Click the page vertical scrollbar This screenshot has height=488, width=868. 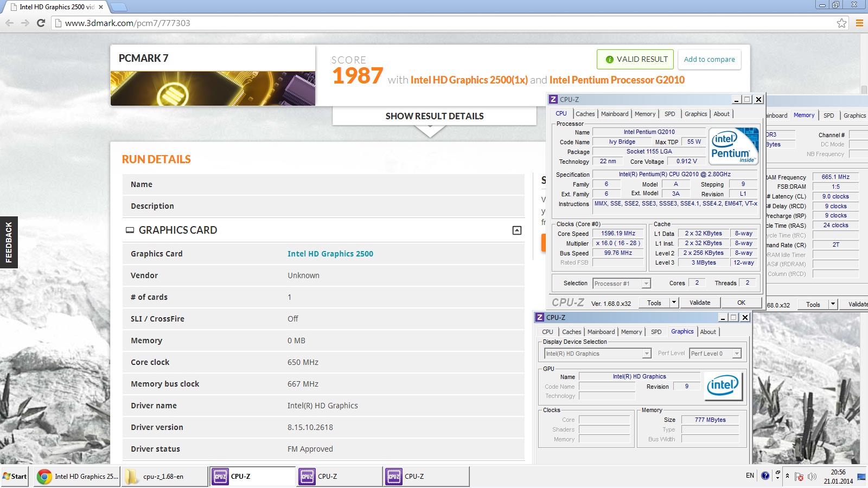[x=864, y=89]
